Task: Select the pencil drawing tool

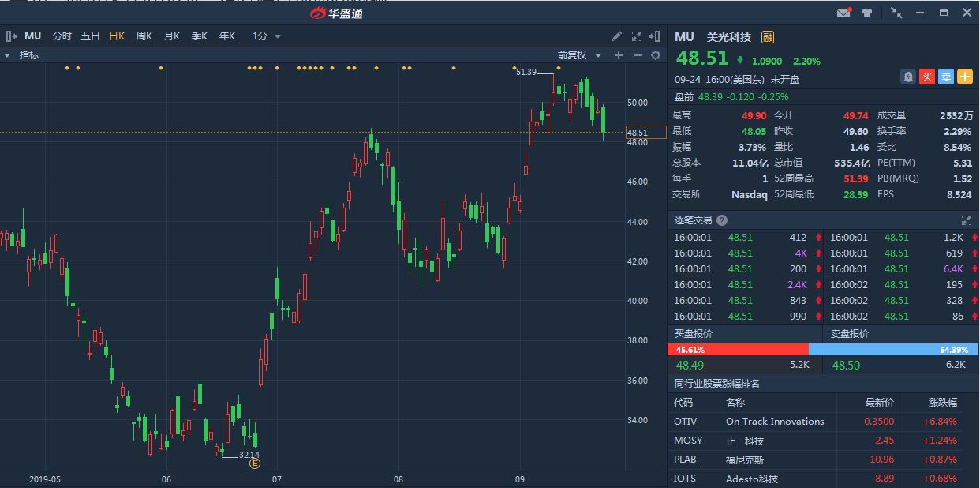Action: [617, 36]
